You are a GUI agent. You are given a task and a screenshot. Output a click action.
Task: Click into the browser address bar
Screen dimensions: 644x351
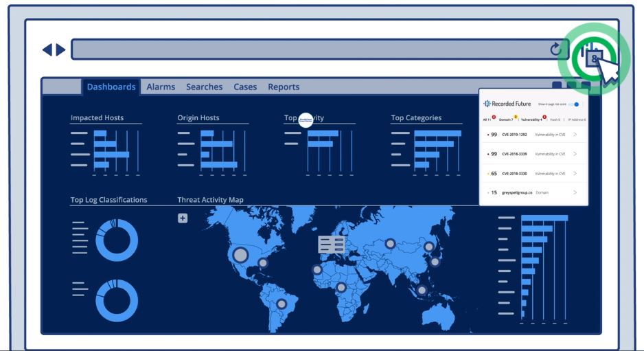[309, 49]
